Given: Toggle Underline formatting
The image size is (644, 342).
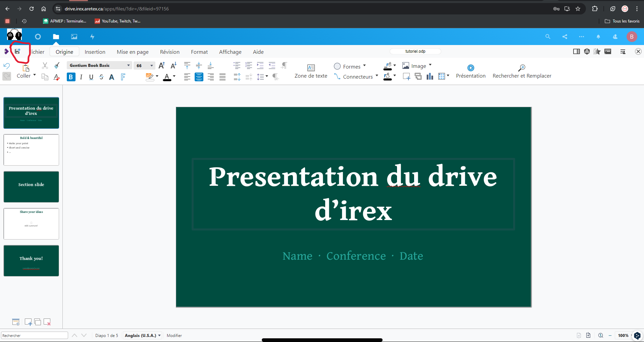Looking at the screenshot, I should pyautogui.click(x=91, y=77).
